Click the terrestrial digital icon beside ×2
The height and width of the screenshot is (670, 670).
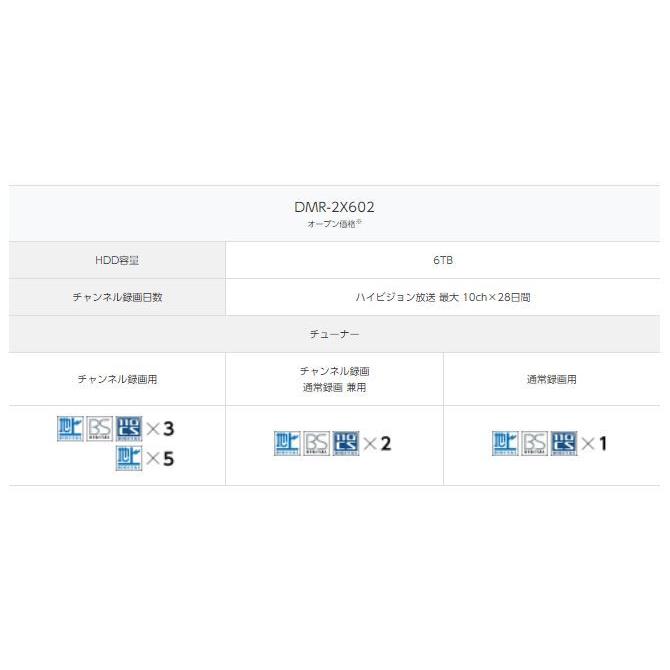[287, 443]
